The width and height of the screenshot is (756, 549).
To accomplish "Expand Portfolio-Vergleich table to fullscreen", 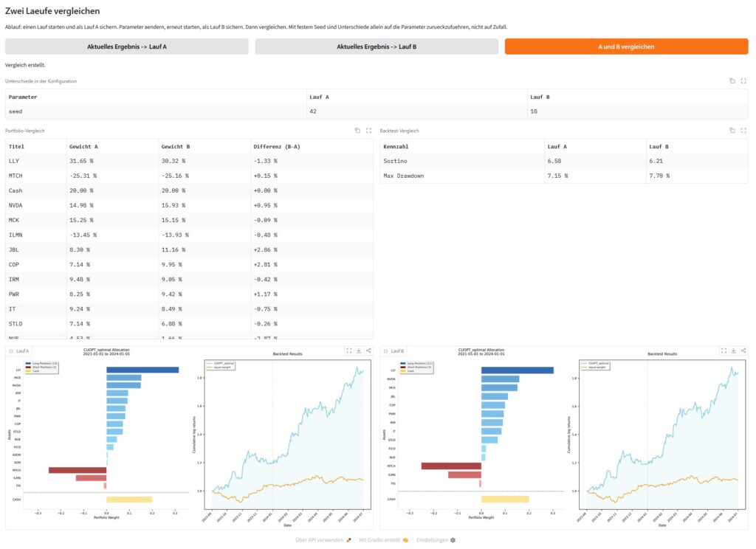I will [x=369, y=131].
